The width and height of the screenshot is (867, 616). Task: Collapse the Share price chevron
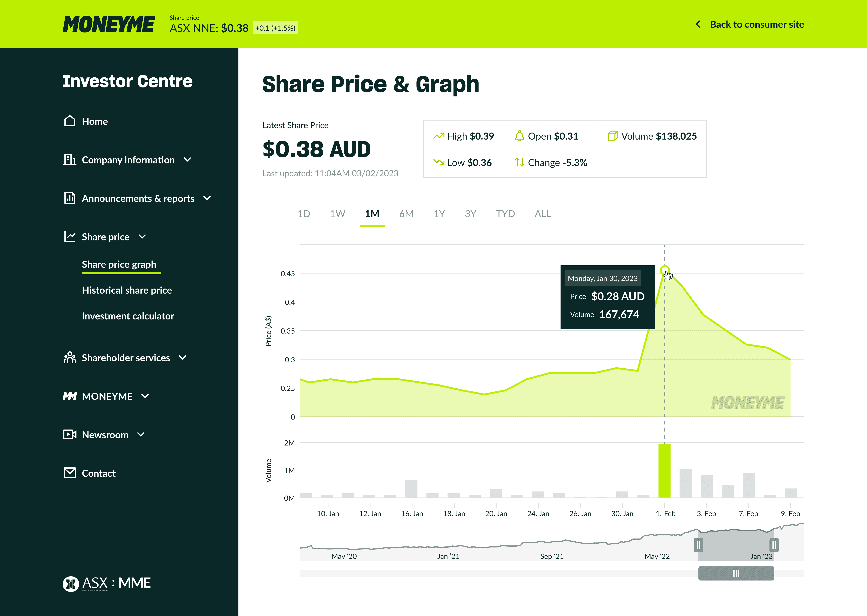(x=142, y=237)
